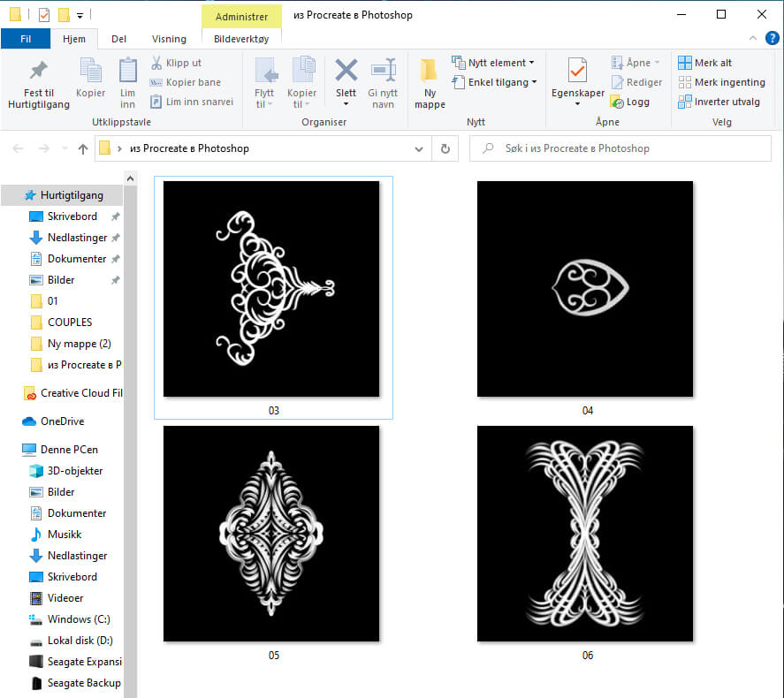Open Egenskaper properties icon

[577, 71]
